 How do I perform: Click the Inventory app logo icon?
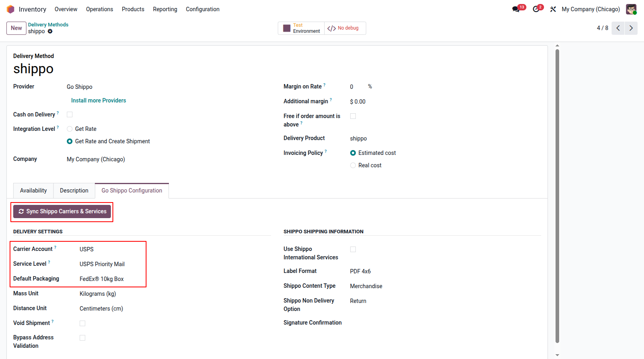(10, 9)
